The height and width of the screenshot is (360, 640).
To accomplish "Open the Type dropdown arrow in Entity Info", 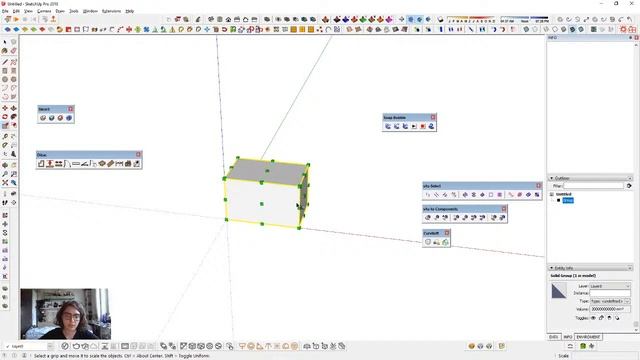I will (x=627, y=301).
